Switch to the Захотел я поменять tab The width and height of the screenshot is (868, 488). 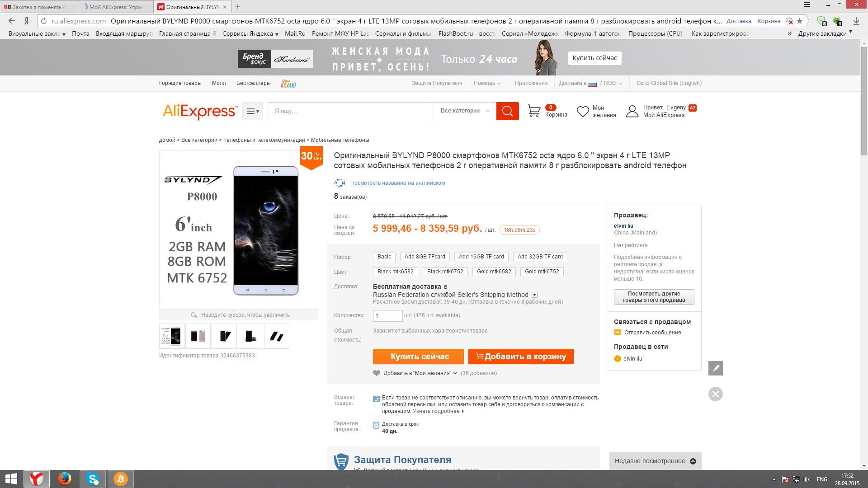[x=38, y=7]
